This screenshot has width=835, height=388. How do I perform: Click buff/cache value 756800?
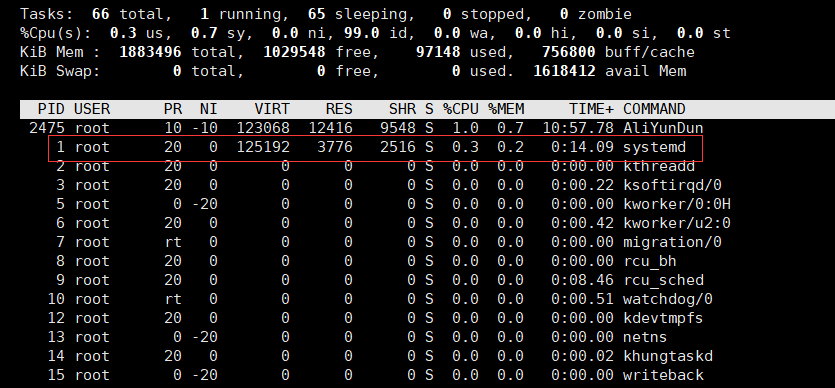(x=569, y=53)
